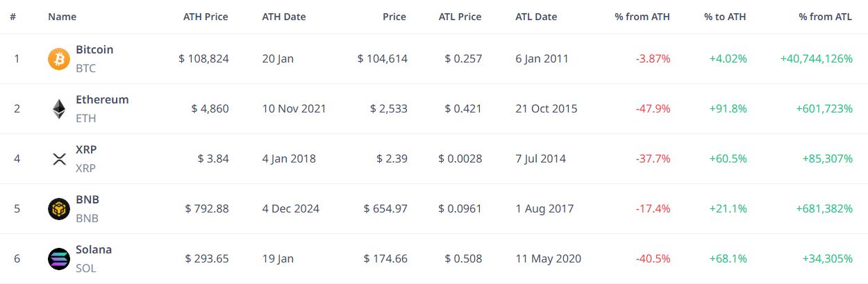
Task: Sort by Name column header
Action: click(62, 17)
